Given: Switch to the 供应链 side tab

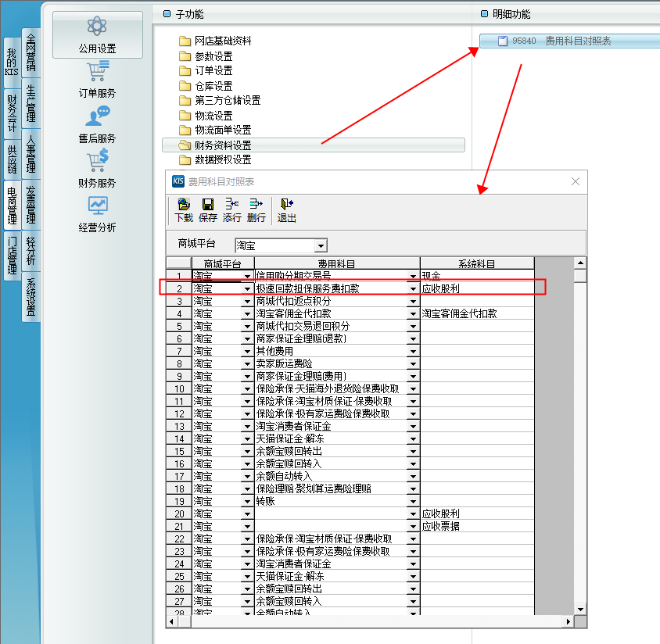Looking at the screenshot, I should (x=12, y=159).
